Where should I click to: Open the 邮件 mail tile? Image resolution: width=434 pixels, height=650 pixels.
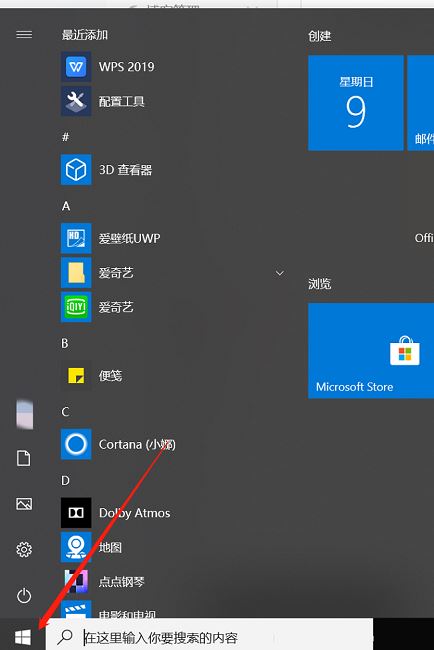tap(421, 102)
